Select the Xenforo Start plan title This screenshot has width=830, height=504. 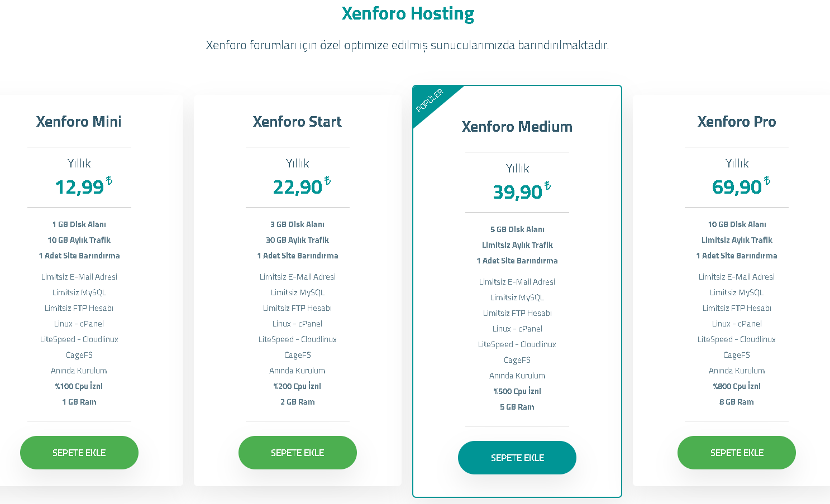click(297, 122)
